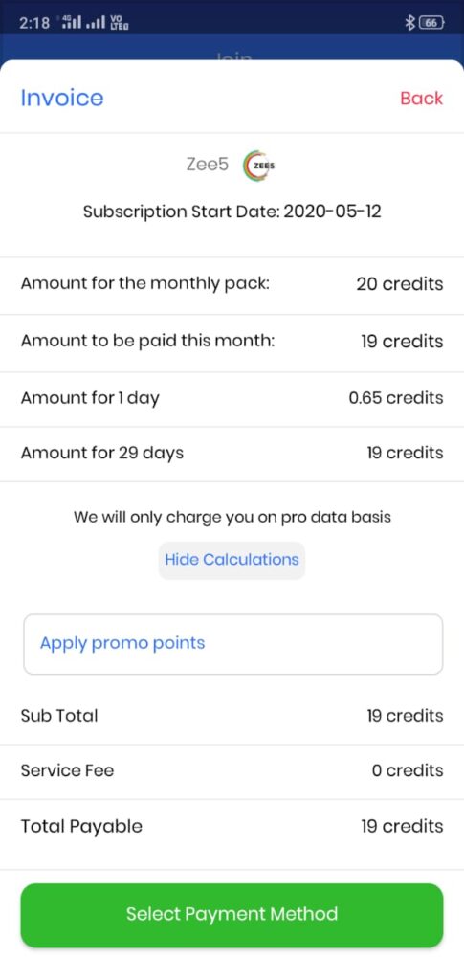The height and width of the screenshot is (980, 464).
Task: Tap the Subscription Start Date text
Action: pyautogui.click(x=232, y=212)
